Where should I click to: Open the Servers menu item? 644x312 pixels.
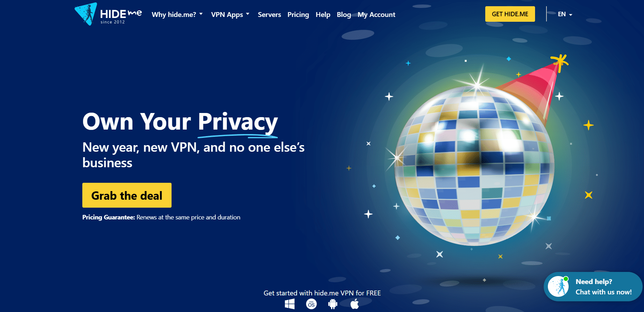coord(269,15)
